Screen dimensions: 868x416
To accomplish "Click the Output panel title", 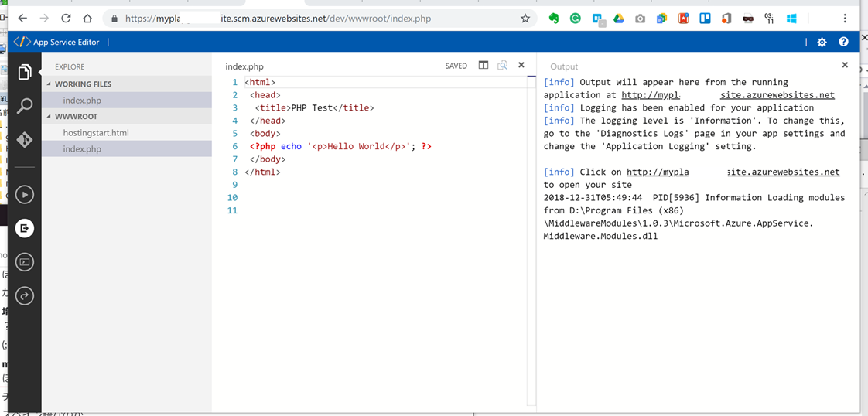I will click(564, 67).
